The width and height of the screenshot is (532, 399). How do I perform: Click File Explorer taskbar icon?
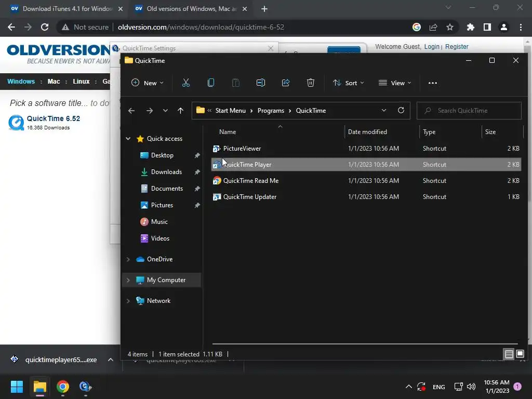point(39,387)
